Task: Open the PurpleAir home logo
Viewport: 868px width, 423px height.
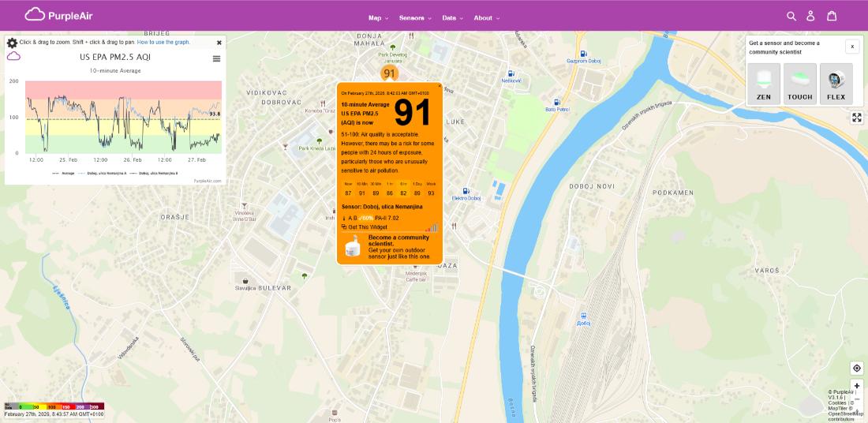Action: [x=58, y=15]
